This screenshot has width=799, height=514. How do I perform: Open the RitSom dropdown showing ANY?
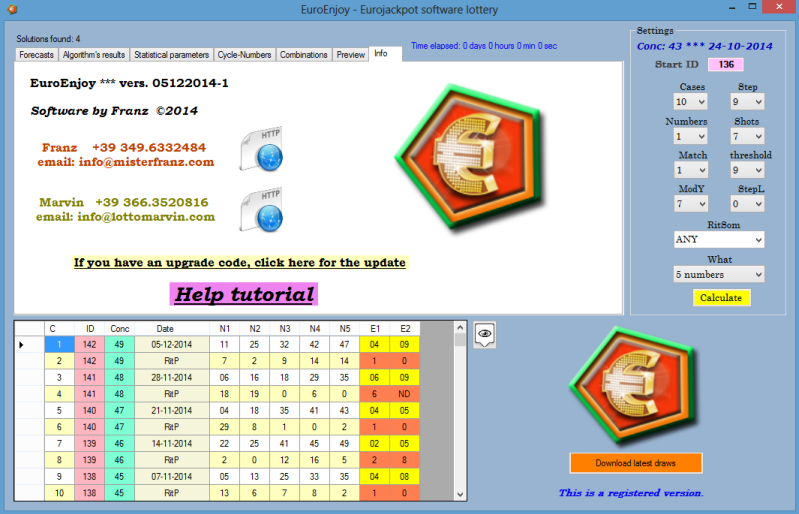click(x=719, y=239)
